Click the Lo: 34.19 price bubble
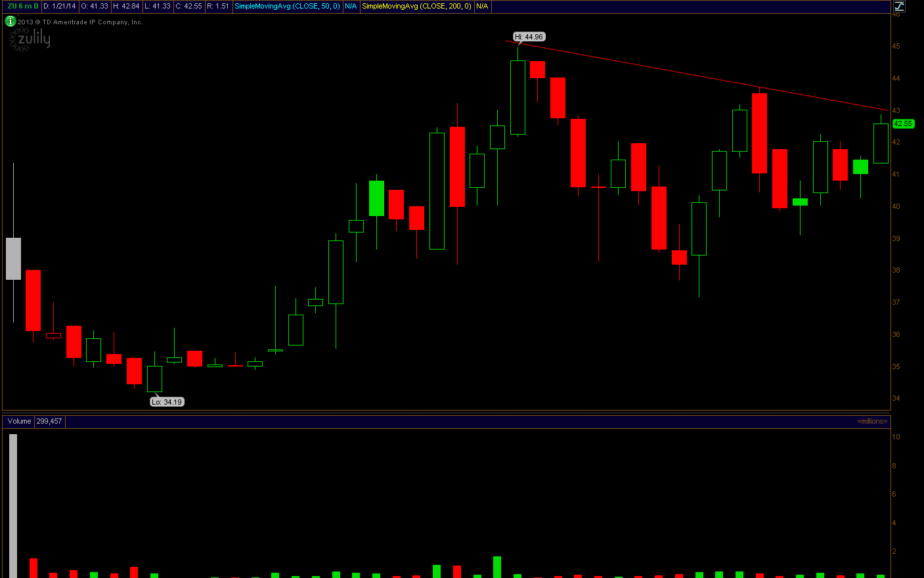 pos(167,402)
